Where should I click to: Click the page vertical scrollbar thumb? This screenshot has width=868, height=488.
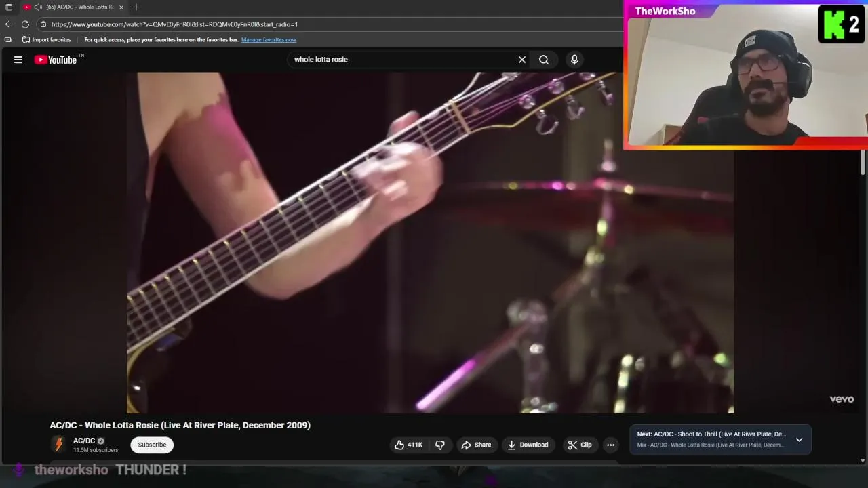coord(863,161)
